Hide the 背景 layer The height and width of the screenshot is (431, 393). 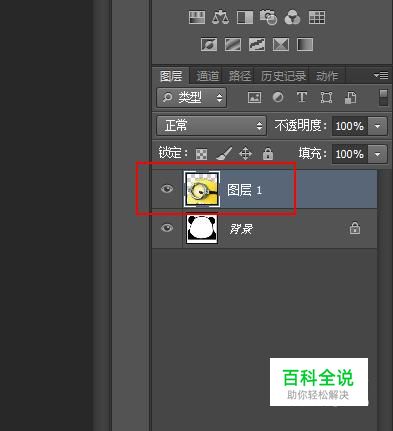pyautogui.click(x=167, y=228)
